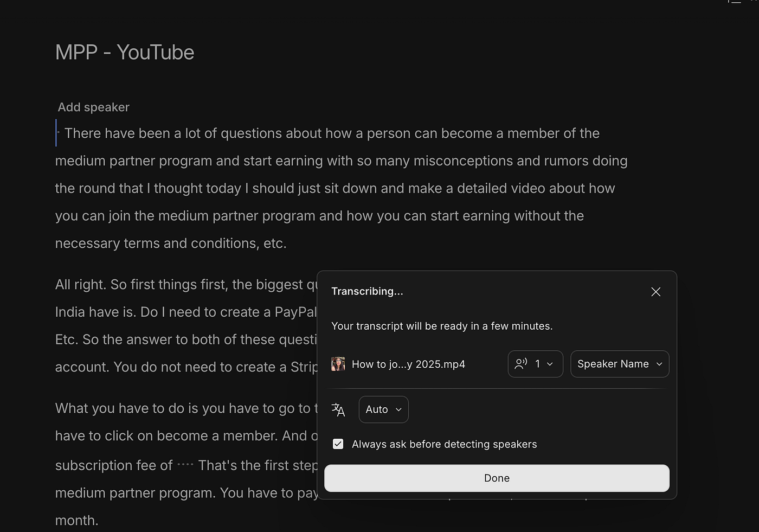Click the Done button

497,478
